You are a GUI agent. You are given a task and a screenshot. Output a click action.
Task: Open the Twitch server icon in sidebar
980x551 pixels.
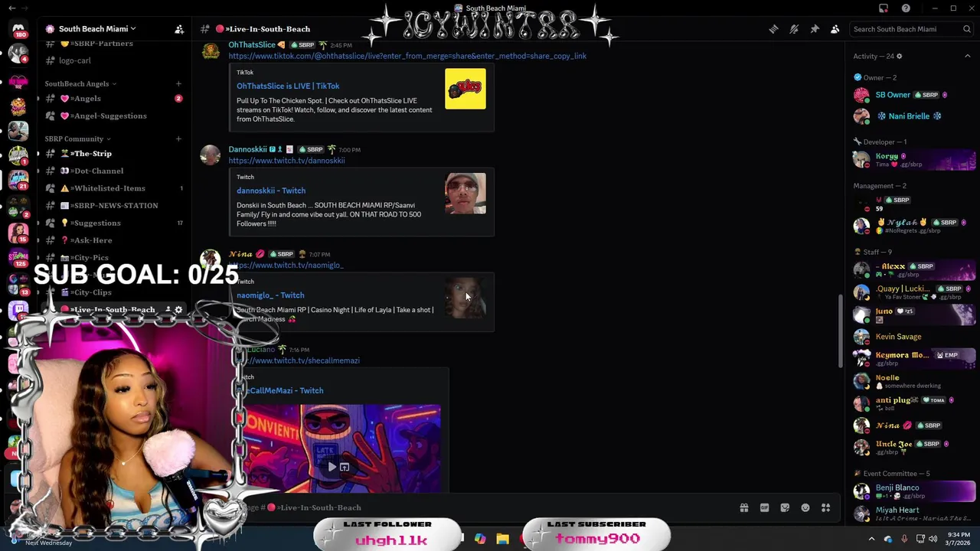18,310
